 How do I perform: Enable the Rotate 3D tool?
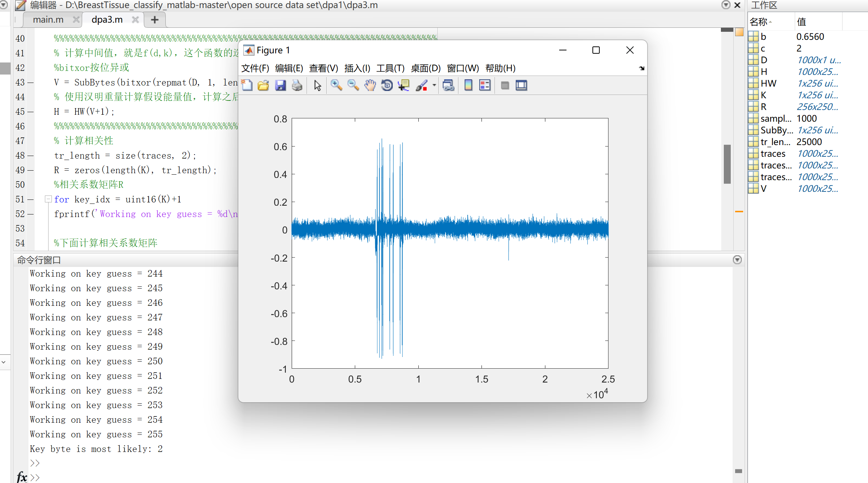[x=387, y=85]
